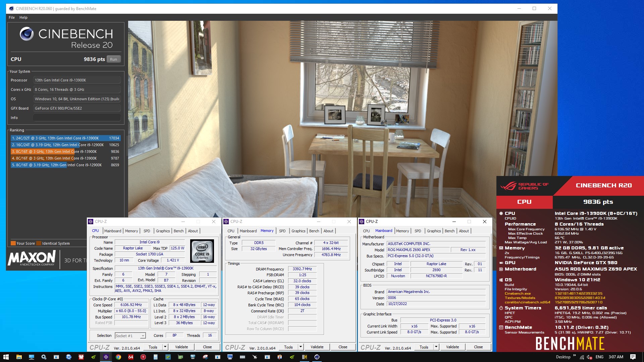The width and height of the screenshot is (644, 362).
Task: Open File Explorer from the taskbar
Action: 19,357
